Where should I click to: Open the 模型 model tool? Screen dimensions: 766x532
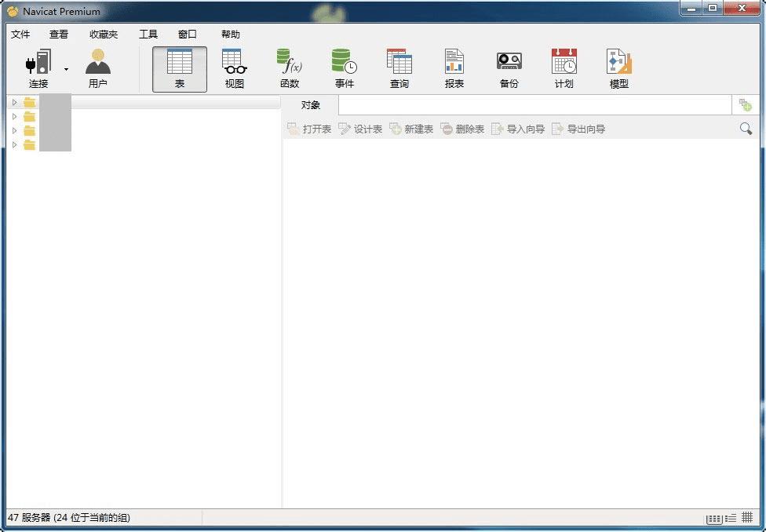coord(619,69)
